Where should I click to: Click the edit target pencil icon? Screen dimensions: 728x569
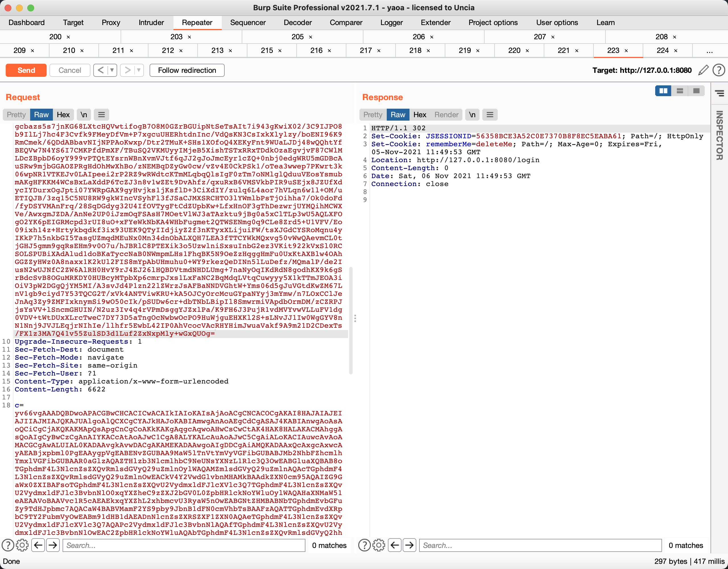click(x=703, y=70)
